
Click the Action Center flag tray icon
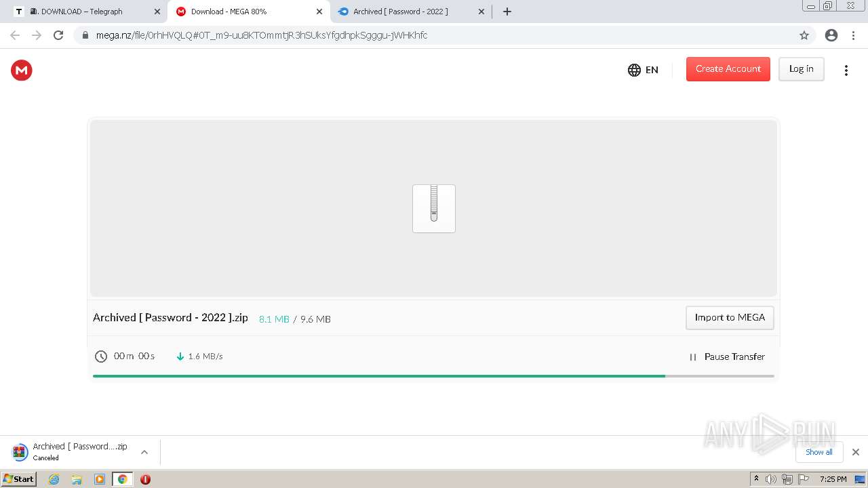pos(804,479)
